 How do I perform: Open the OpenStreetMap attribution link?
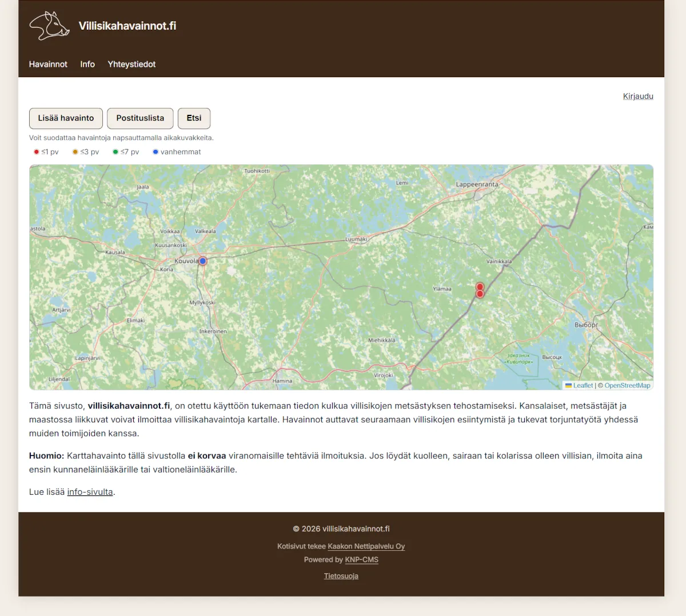coord(627,385)
